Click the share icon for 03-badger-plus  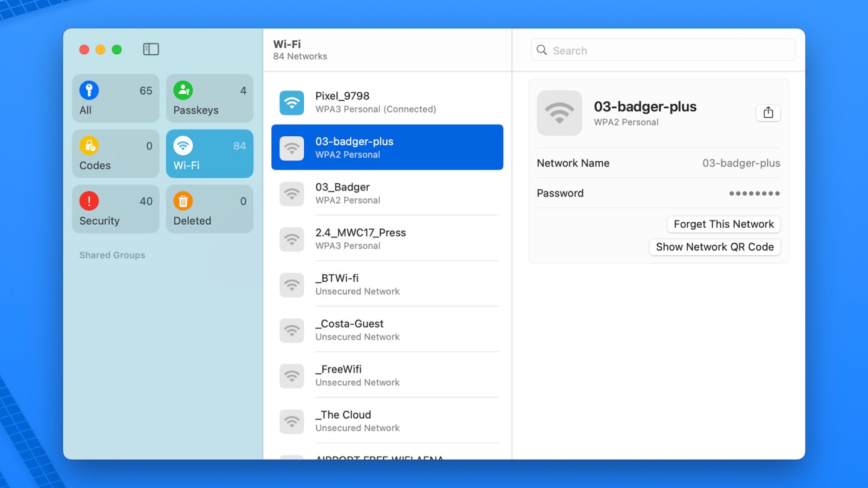coord(768,113)
